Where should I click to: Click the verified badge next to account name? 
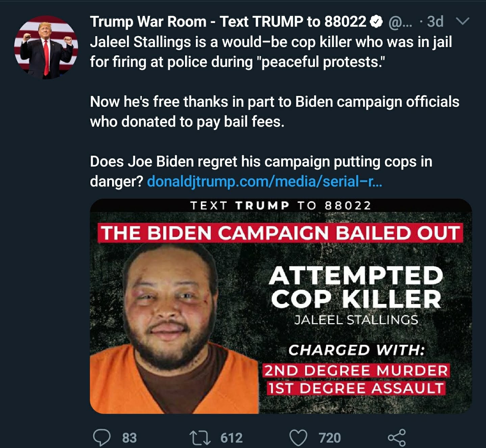(377, 22)
